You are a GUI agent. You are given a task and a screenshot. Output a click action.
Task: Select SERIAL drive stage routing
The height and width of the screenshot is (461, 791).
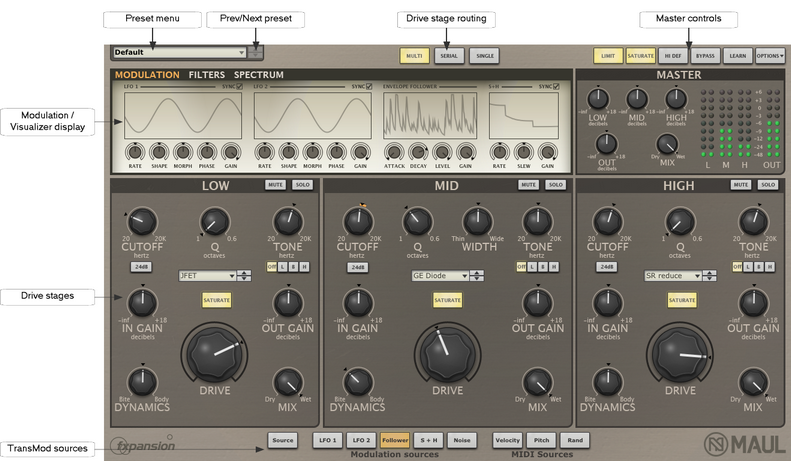pyautogui.click(x=448, y=56)
